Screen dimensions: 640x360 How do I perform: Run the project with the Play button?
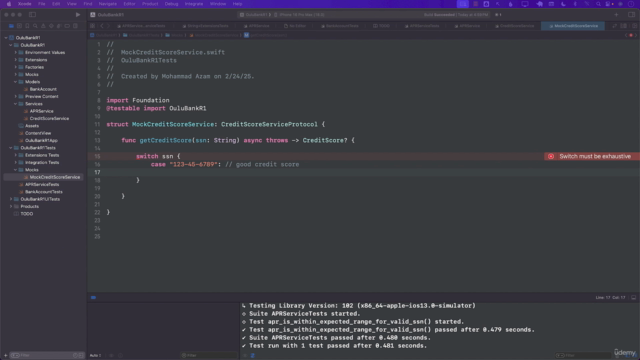click(78, 15)
